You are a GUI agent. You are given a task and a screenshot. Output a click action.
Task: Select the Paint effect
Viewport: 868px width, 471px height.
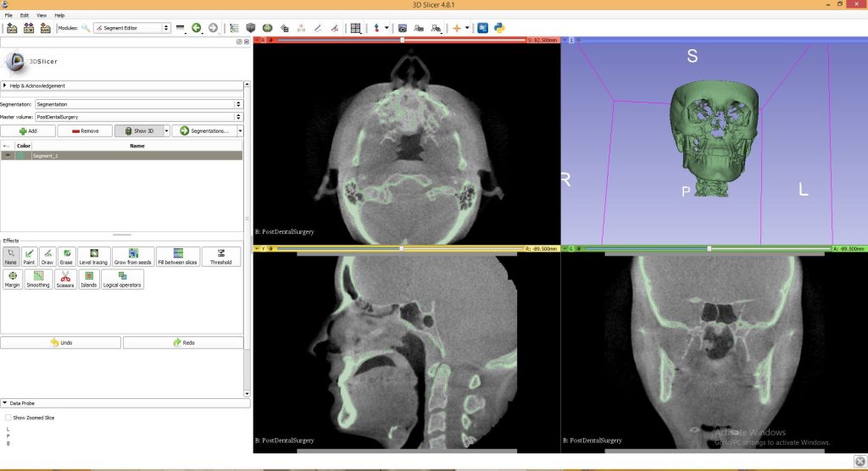pos(29,257)
